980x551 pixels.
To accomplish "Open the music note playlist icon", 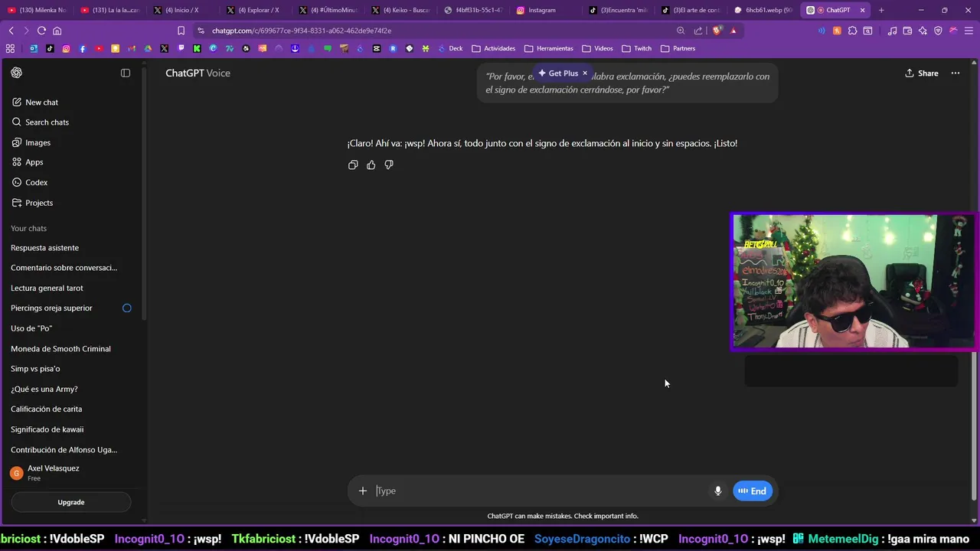I will pos(892,31).
